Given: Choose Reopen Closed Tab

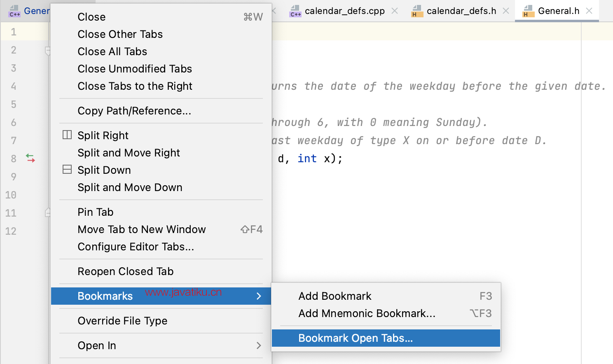Looking at the screenshot, I should pos(161,271).
